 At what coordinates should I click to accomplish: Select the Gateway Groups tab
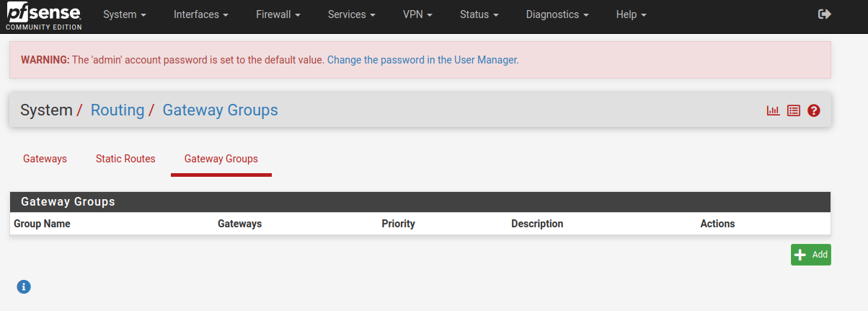tap(221, 159)
